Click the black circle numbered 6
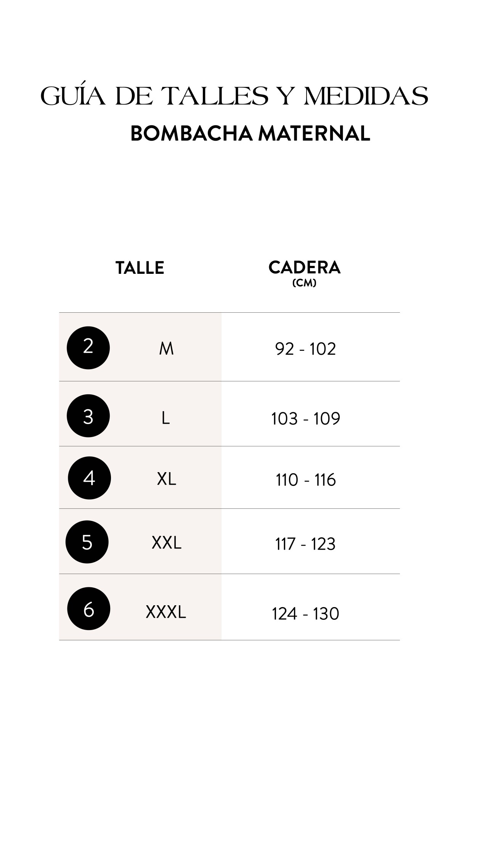The height and width of the screenshot is (868, 488). (x=88, y=609)
